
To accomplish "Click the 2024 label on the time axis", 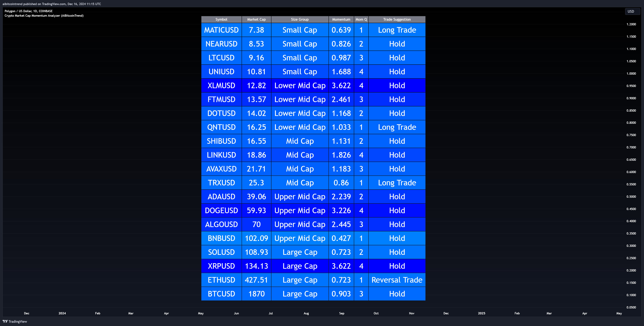I will tap(62, 313).
